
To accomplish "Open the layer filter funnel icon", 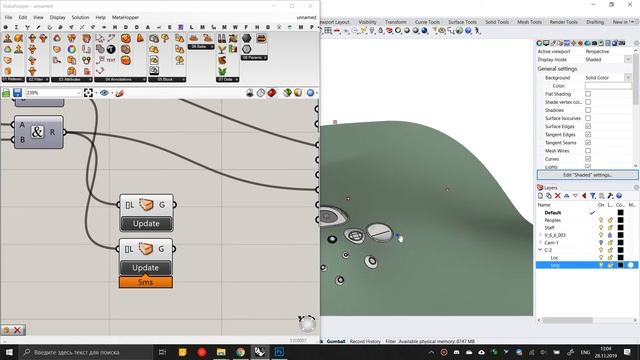I will click(x=593, y=196).
